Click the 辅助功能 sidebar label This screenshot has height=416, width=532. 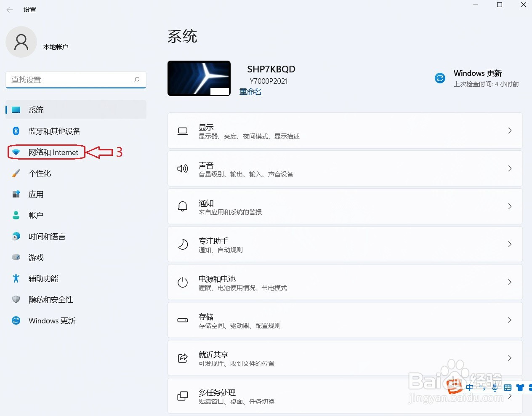click(x=43, y=278)
